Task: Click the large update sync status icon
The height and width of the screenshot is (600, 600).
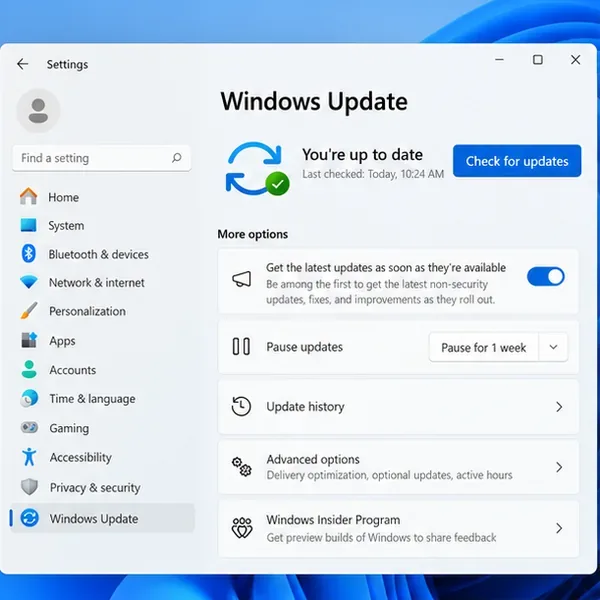Action: tap(257, 169)
